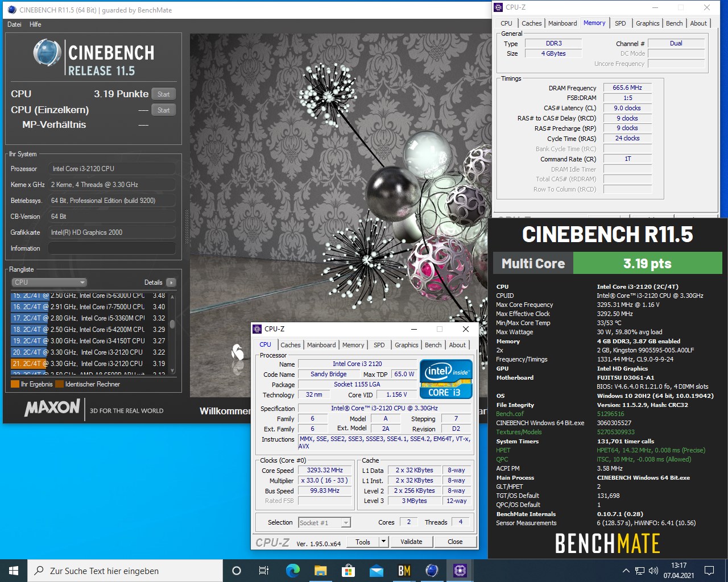This screenshot has width=728, height=582.
Task: Open the CPU ranking dropdown in Rangliste
Action: pos(49,282)
